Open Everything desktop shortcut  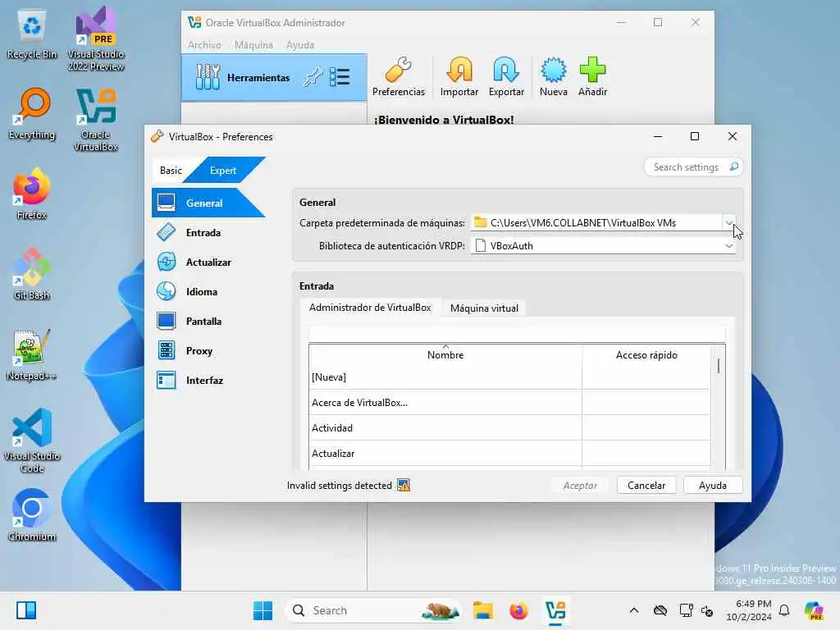[x=32, y=114]
